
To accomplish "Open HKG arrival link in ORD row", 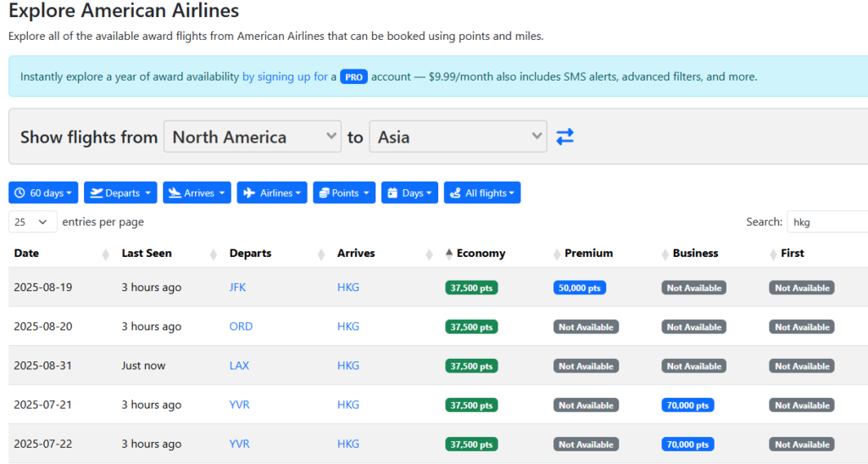I will (x=348, y=327).
